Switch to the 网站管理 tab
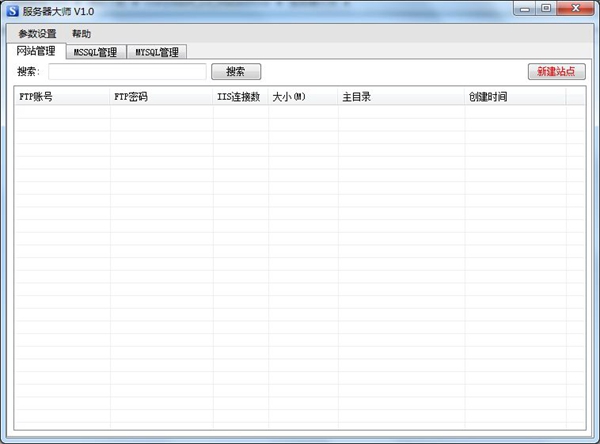The height and width of the screenshot is (444, 600). pos(36,51)
